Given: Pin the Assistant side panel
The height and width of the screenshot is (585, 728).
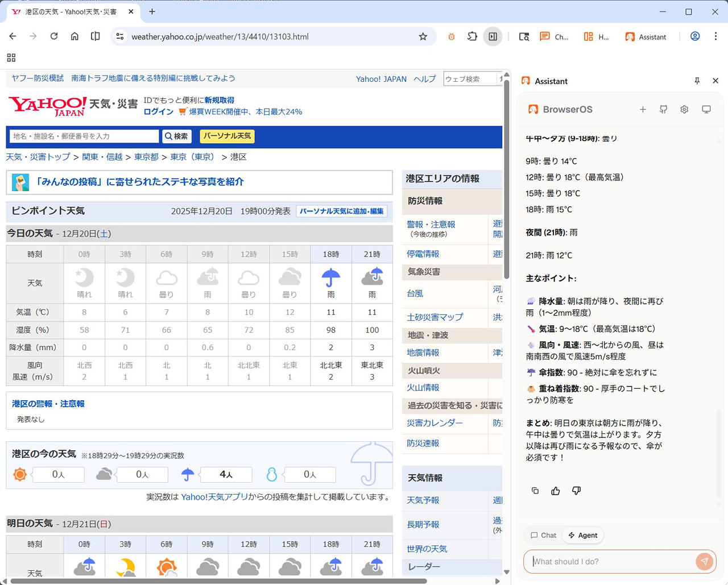Looking at the screenshot, I should click(697, 81).
